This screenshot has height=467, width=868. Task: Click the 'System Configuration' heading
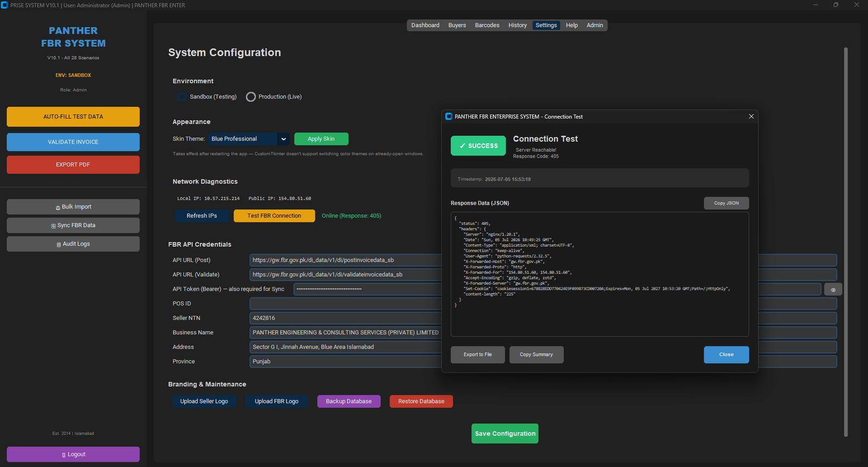[225, 53]
